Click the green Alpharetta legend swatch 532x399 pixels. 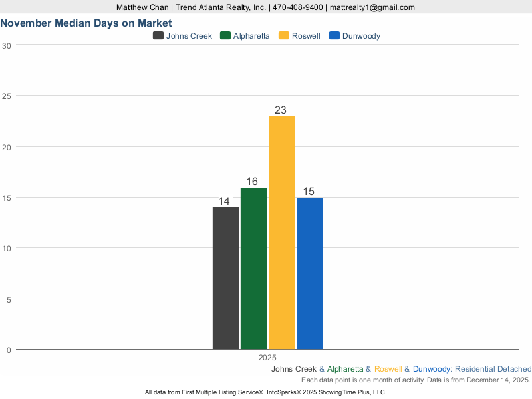click(225, 36)
